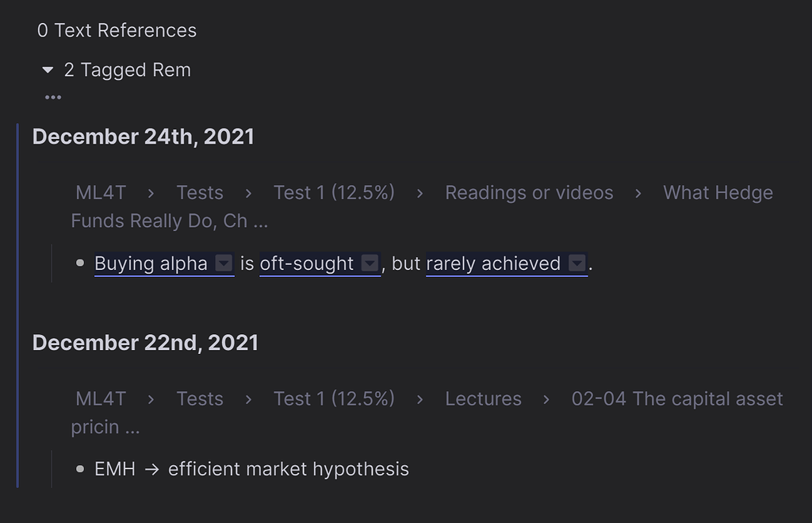Open the ellipsis options menu below 2 Tagged Rem
The height and width of the screenshot is (523, 812).
pyautogui.click(x=52, y=97)
